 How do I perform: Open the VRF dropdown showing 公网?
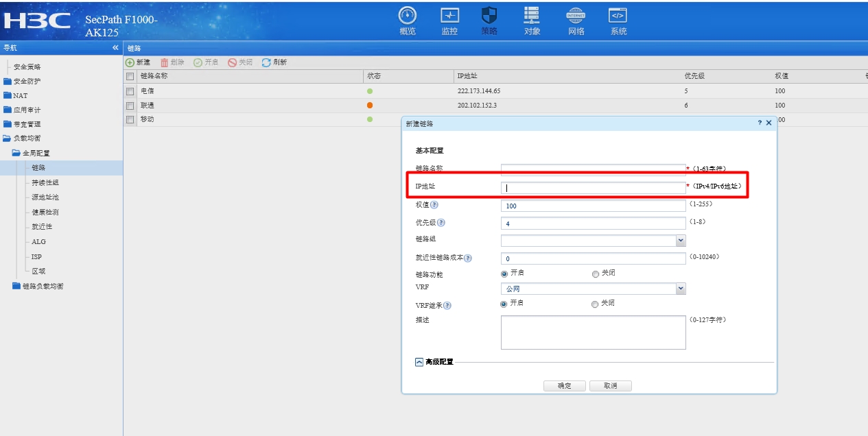click(x=680, y=289)
